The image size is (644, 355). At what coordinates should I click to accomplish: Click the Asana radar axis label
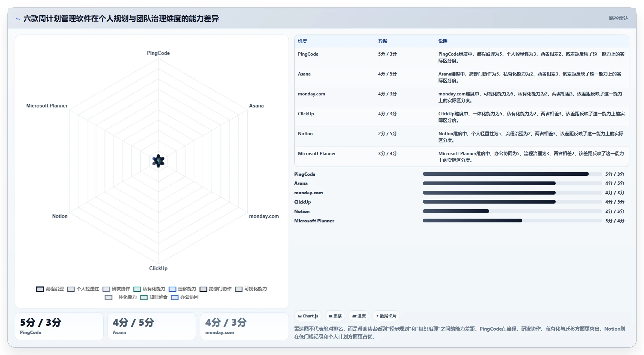256,106
